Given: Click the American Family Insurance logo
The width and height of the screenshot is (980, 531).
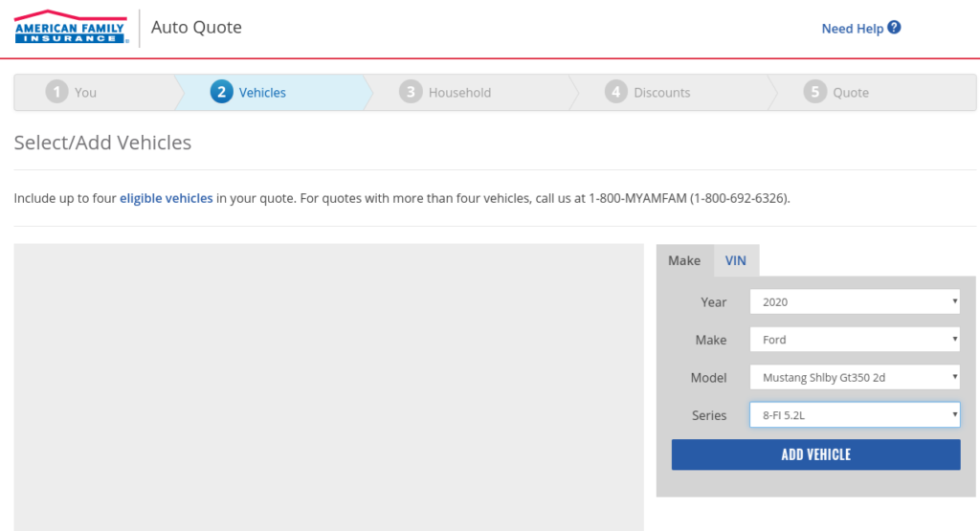Looking at the screenshot, I should [70, 28].
